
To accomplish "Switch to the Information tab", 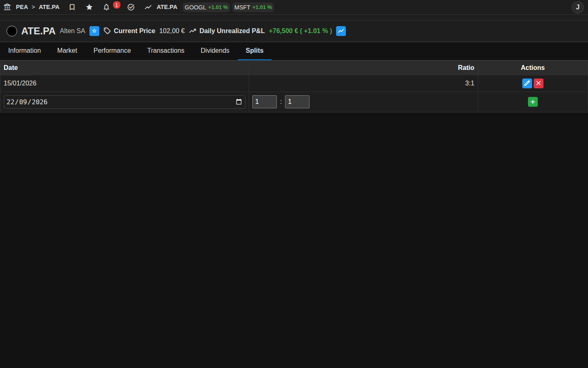I will 24,51.
